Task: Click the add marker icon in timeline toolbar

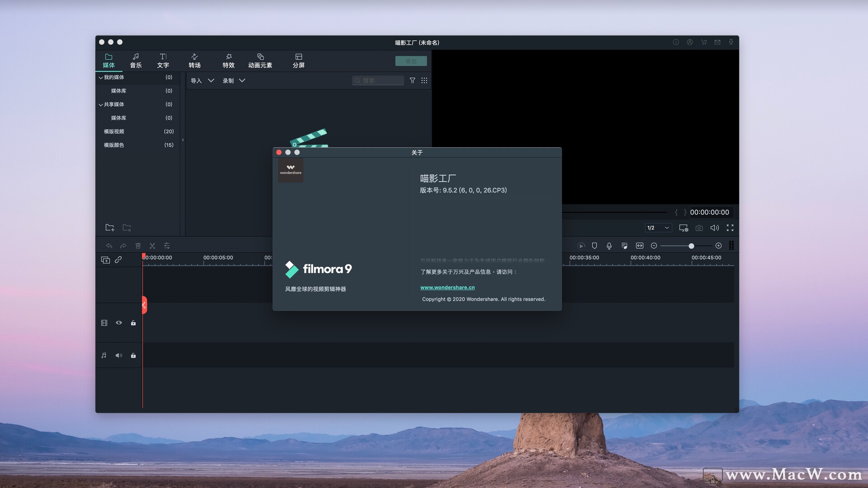Action: coord(594,245)
